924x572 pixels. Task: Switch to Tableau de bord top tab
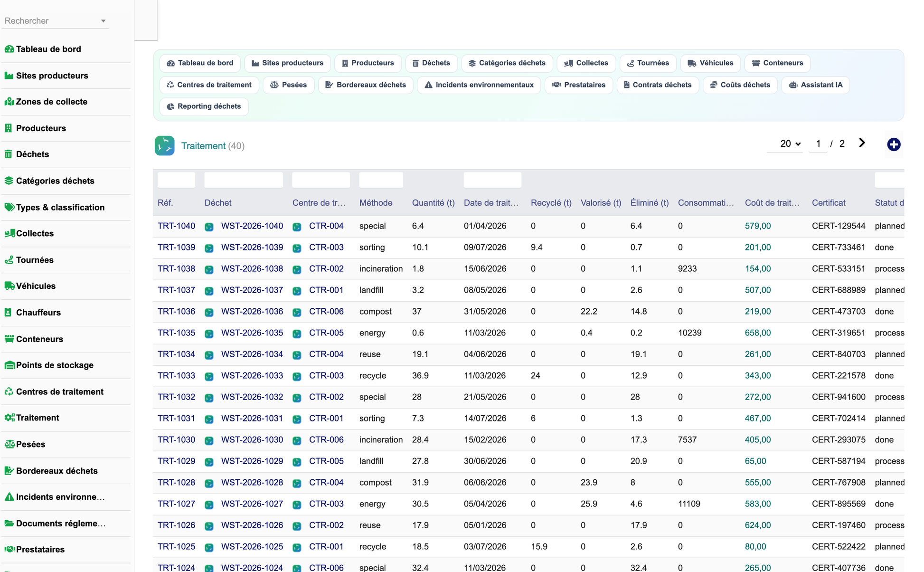pos(200,63)
